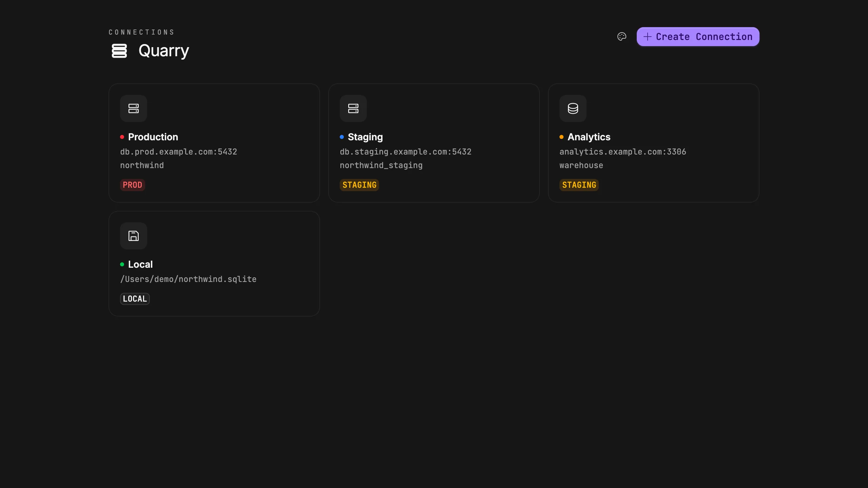This screenshot has height=488, width=868.
Task: Click STAGING badge on Staging card
Action: pyautogui.click(x=359, y=185)
